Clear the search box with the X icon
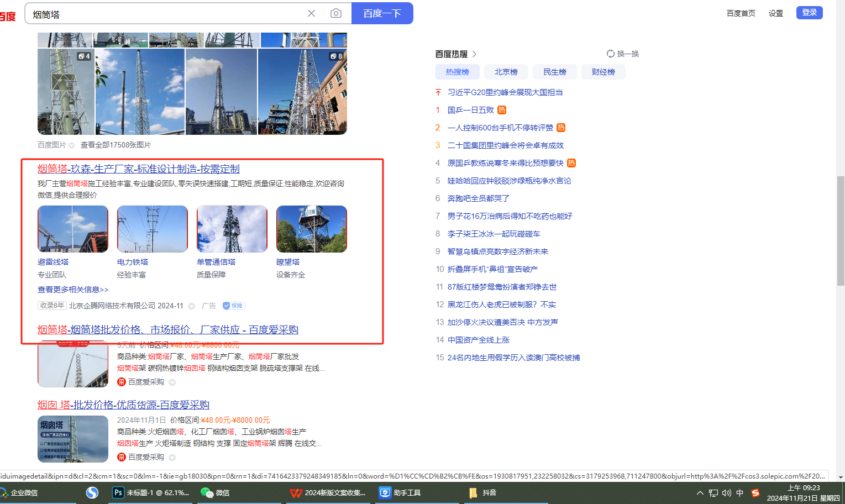Screen dimensions: 845x504 coord(312,13)
